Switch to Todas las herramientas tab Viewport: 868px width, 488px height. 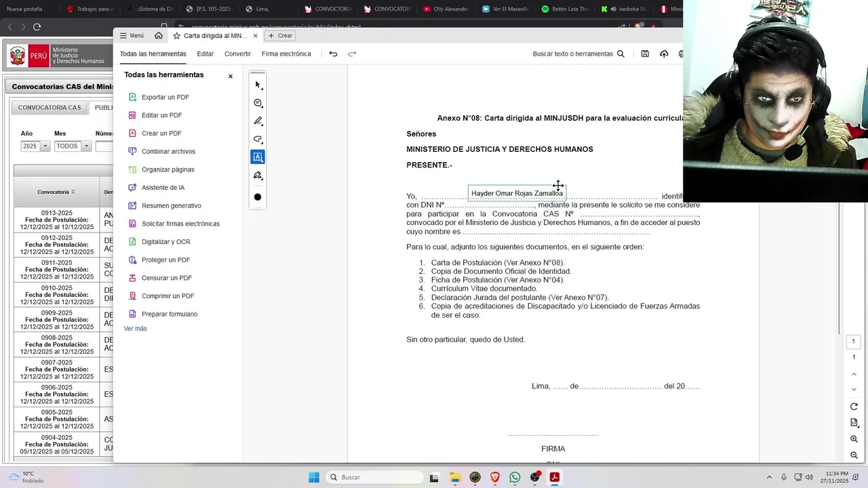[x=153, y=54]
